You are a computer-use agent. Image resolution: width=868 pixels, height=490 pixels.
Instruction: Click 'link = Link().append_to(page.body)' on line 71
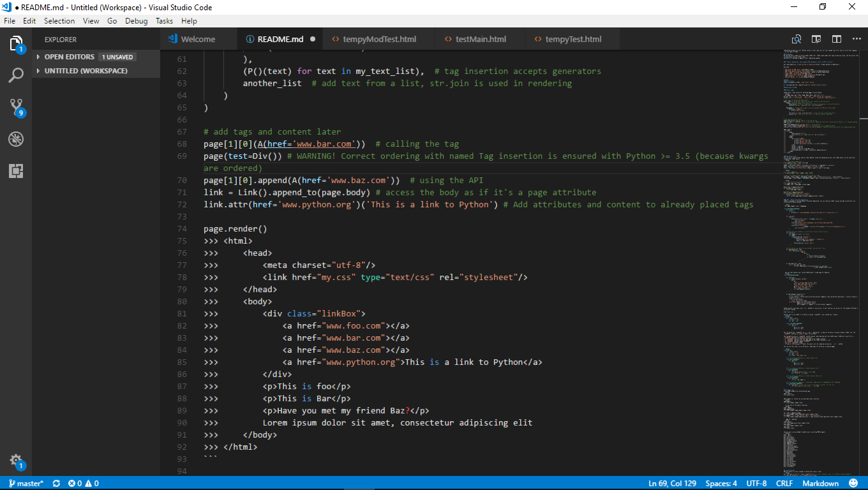point(287,192)
